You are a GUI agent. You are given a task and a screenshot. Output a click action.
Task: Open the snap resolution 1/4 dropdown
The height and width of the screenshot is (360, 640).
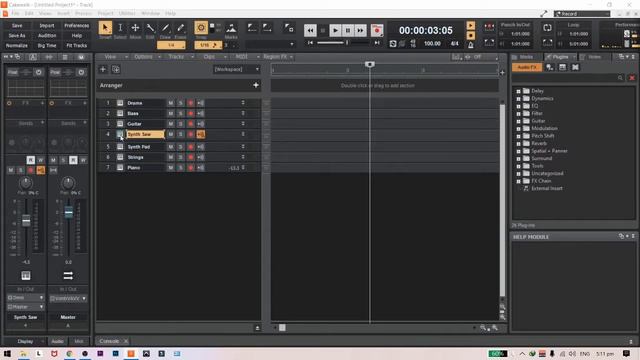tap(171, 45)
